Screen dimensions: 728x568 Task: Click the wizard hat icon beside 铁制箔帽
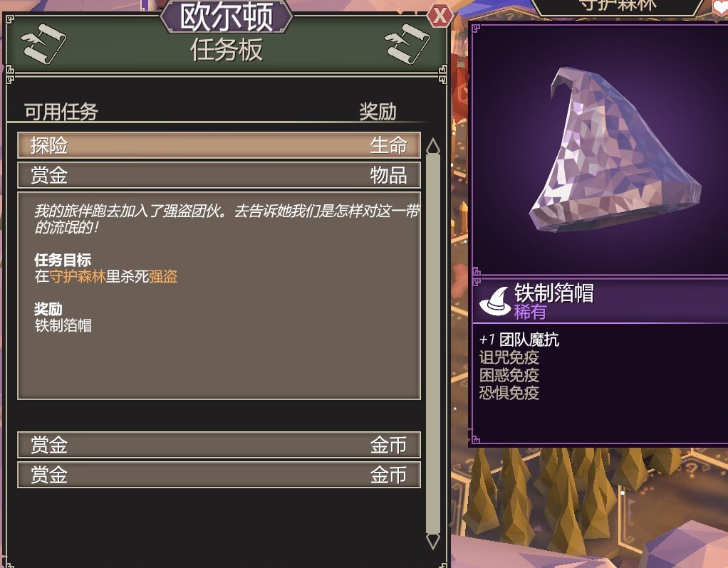pyautogui.click(x=495, y=301)
